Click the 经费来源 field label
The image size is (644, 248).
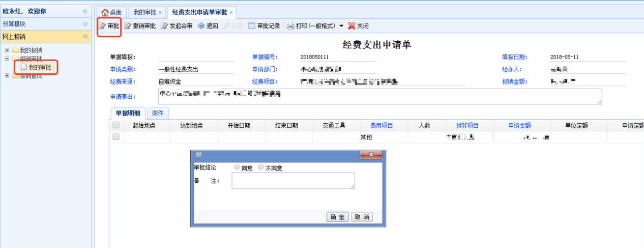(x=123, y=81)
